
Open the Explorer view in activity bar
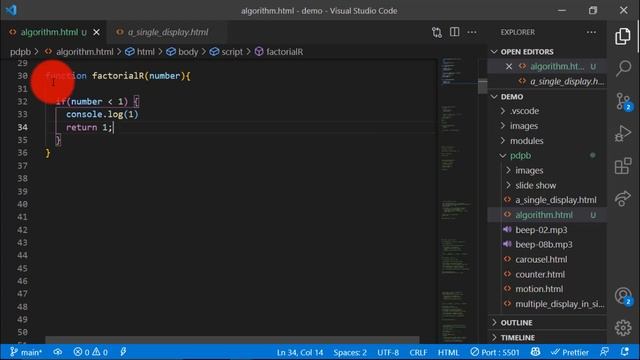[x=623, y=37]
